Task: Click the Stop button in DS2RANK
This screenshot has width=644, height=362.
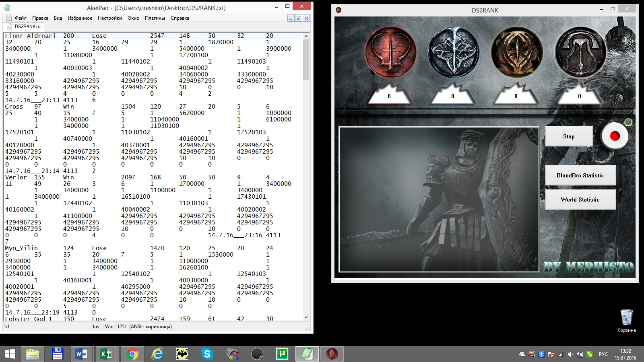Action: pos(569,136)
